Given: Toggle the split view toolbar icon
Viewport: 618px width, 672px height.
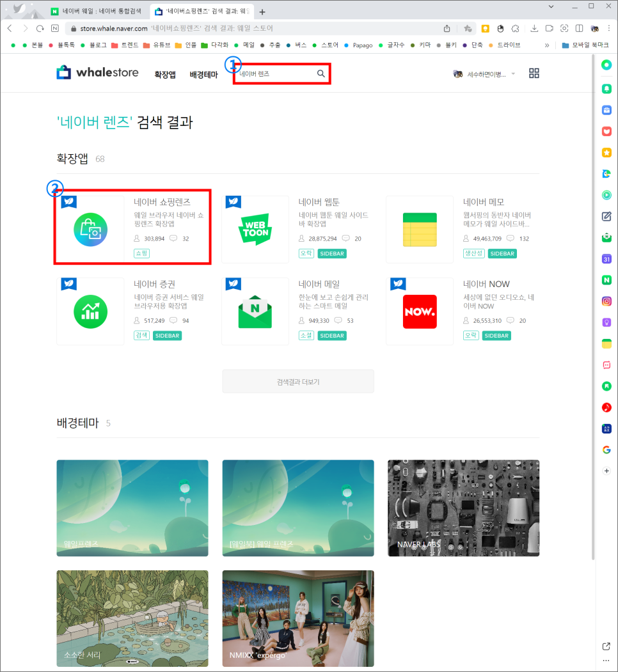Looking at the screenshot, I should point(580,28).
